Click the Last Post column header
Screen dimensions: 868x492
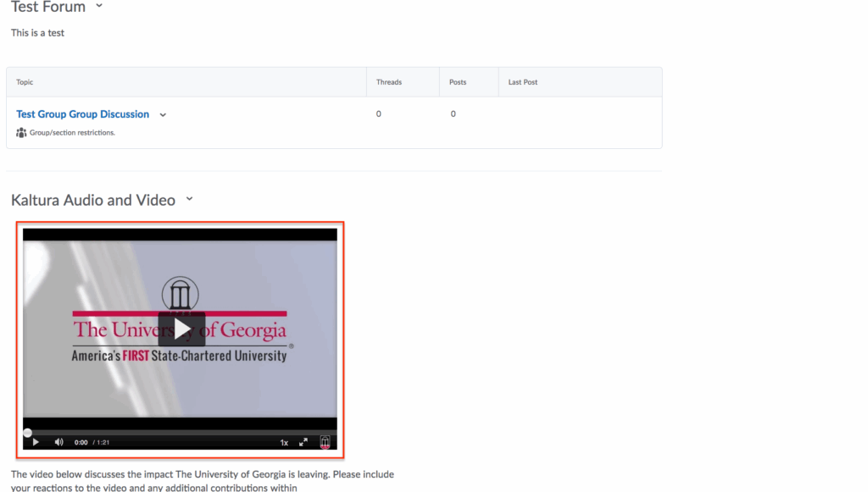pyautogui.click(x=523, y=82)
